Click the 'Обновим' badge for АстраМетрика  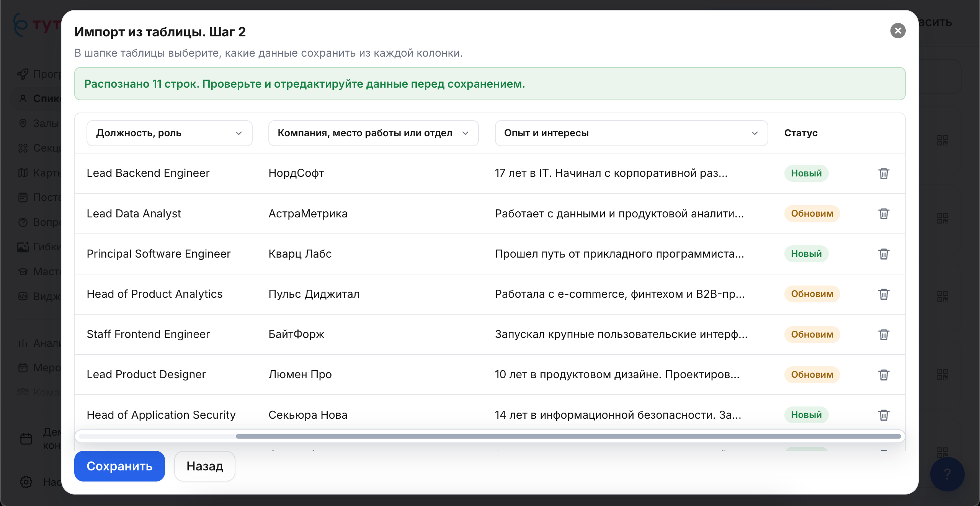(x=812, y=214)
